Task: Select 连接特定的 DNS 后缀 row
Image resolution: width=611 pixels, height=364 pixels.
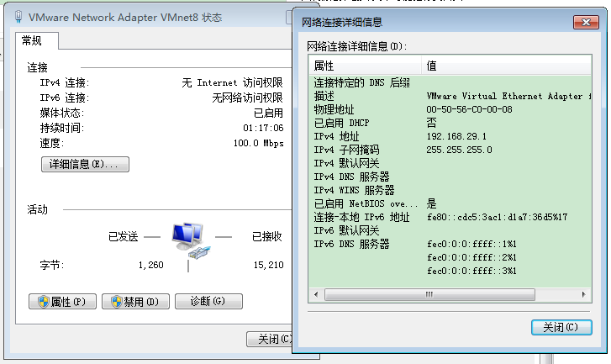Action: [450, 82]
